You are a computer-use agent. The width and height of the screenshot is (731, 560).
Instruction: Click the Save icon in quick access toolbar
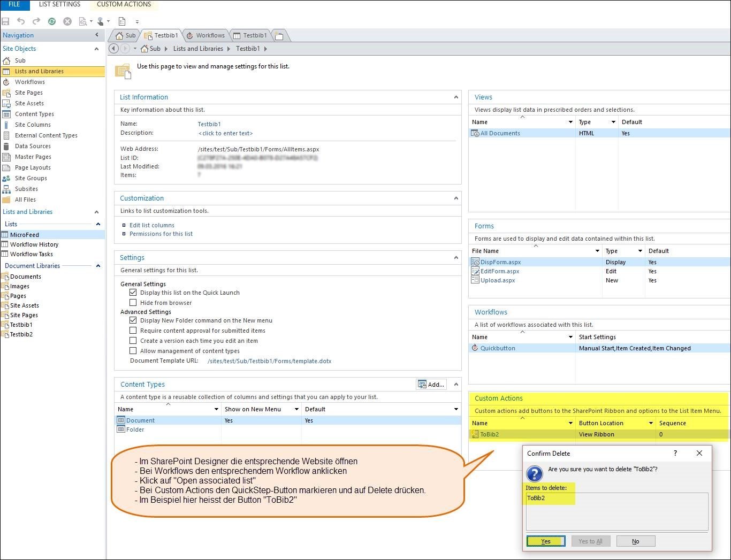6,21
